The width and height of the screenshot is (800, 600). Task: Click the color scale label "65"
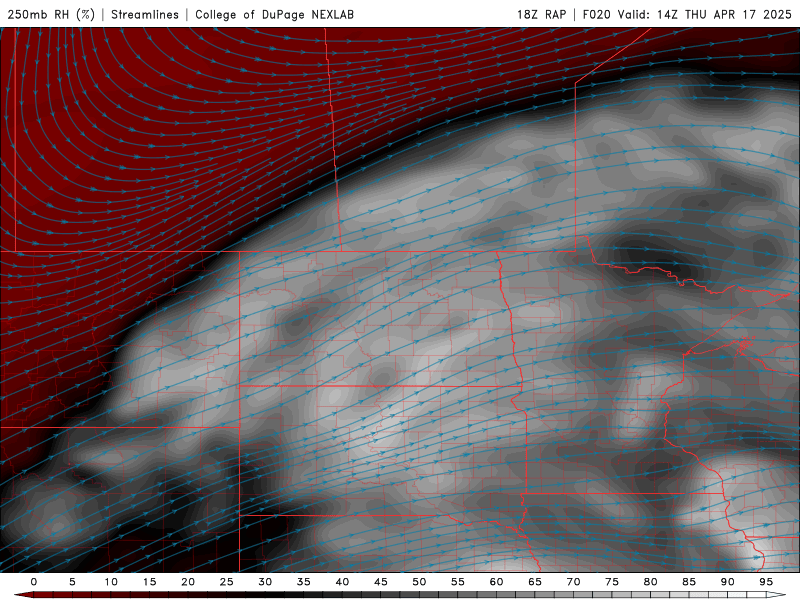[535, 582]
